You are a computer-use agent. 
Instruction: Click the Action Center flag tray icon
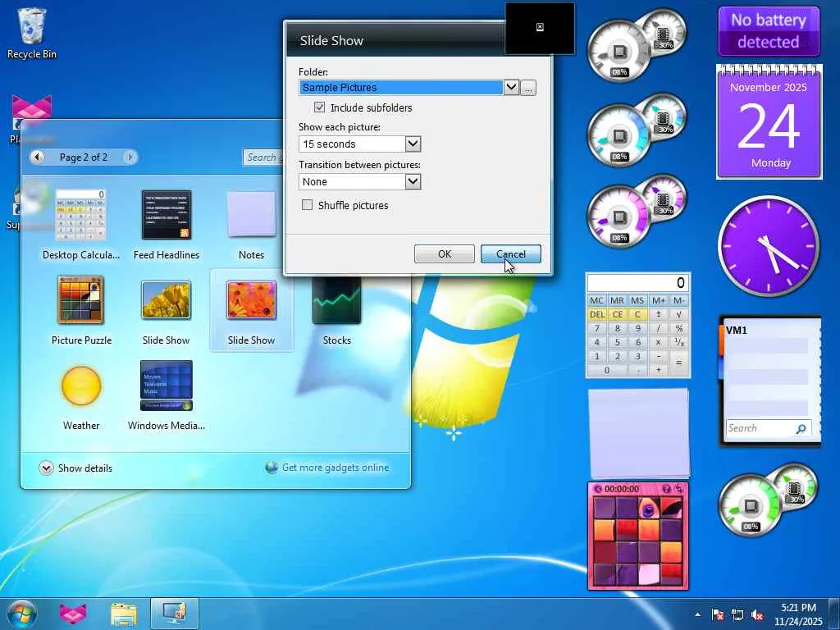[x=718, y=614]
